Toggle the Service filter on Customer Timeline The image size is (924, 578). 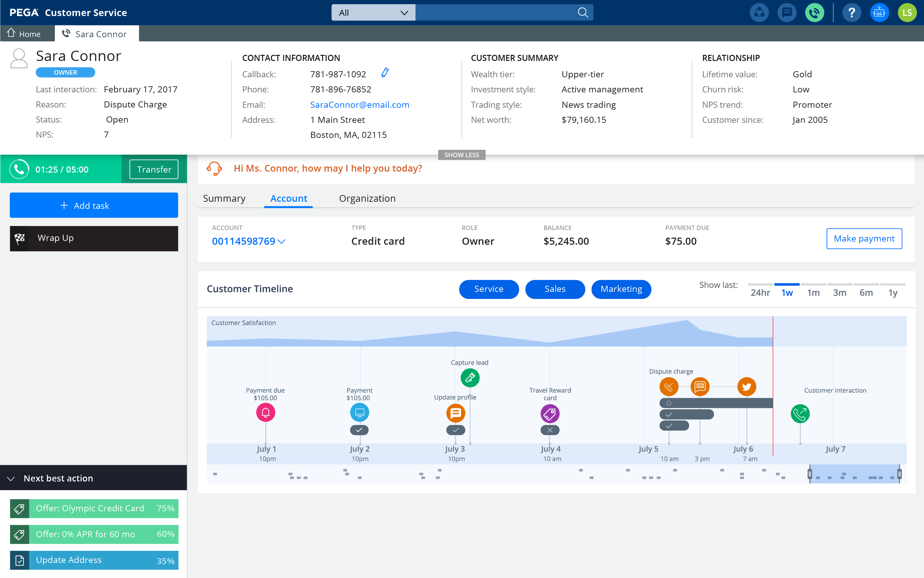tap(489, 289)
